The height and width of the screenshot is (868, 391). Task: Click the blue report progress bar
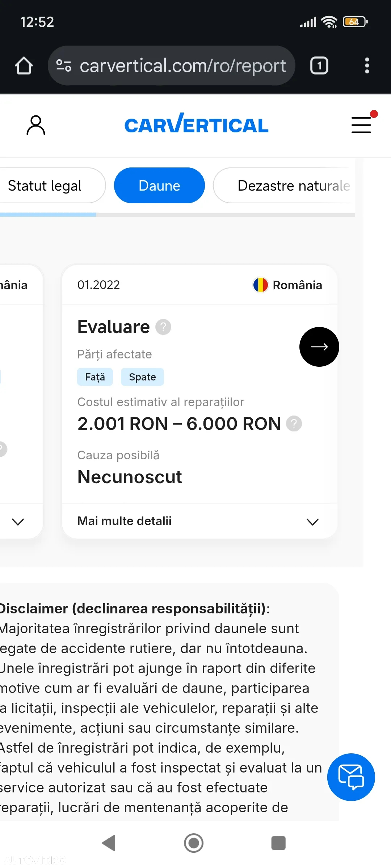[48, 214]
